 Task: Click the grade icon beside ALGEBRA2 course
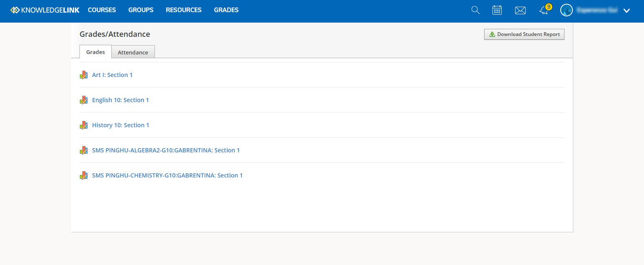[x=84, y=150]
